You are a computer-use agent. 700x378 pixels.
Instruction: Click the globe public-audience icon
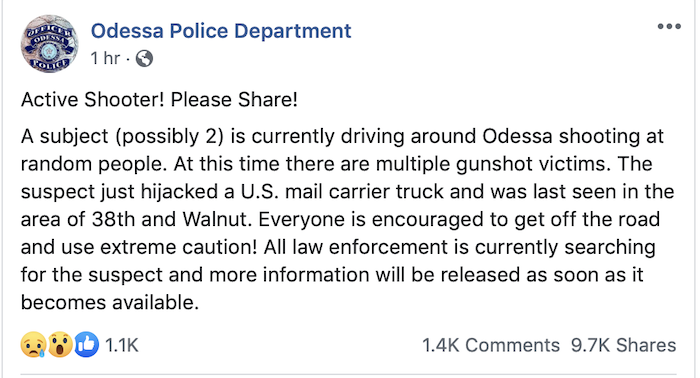pos(144,58)
